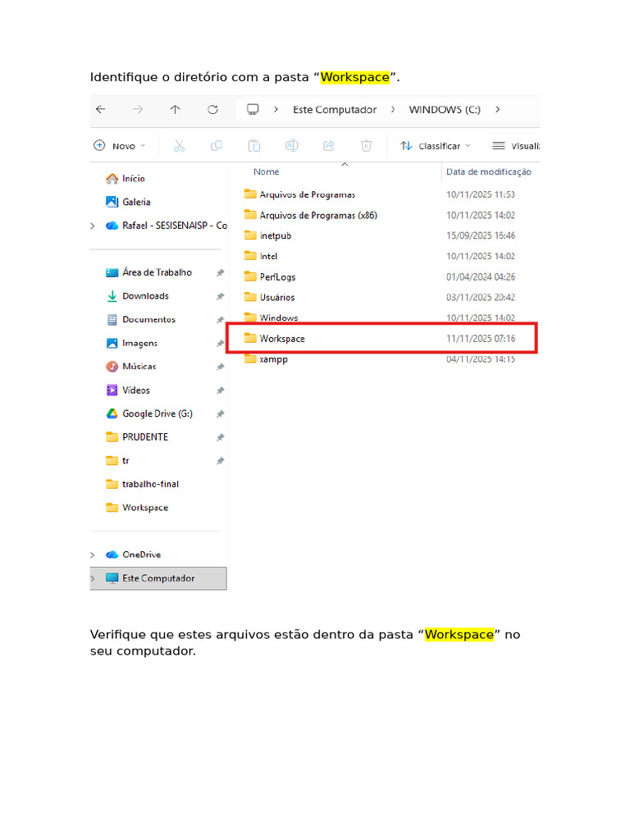Open Galeria in the navigation pane
This screenshot has width=630, height=840.
coord(128,202)
